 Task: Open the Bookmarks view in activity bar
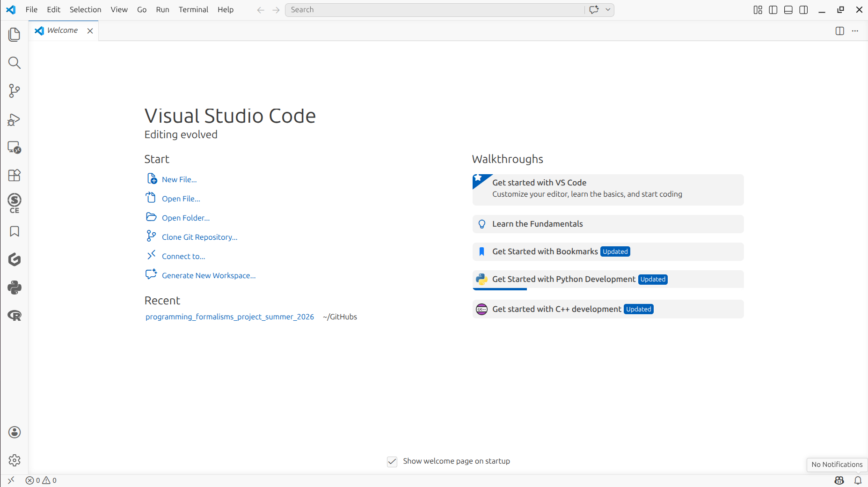(15, 231)
